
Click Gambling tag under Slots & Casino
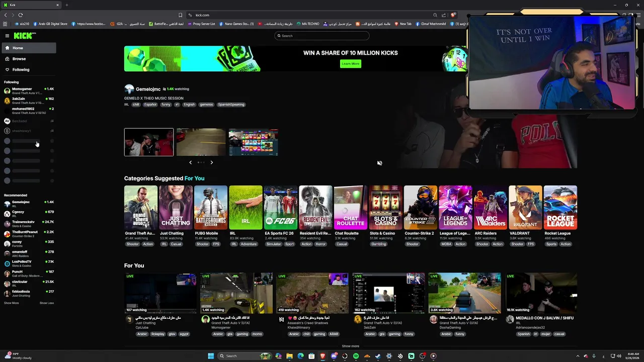[x=379, y=244]
